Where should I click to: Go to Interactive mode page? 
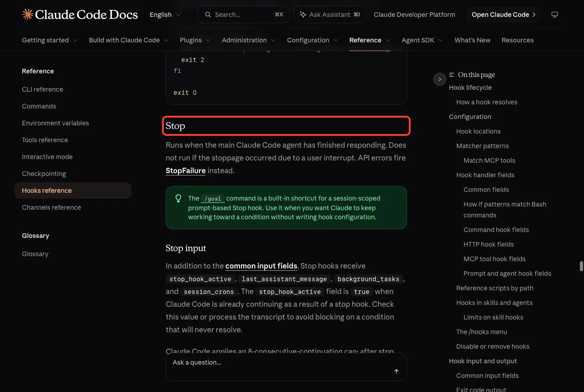47,157
